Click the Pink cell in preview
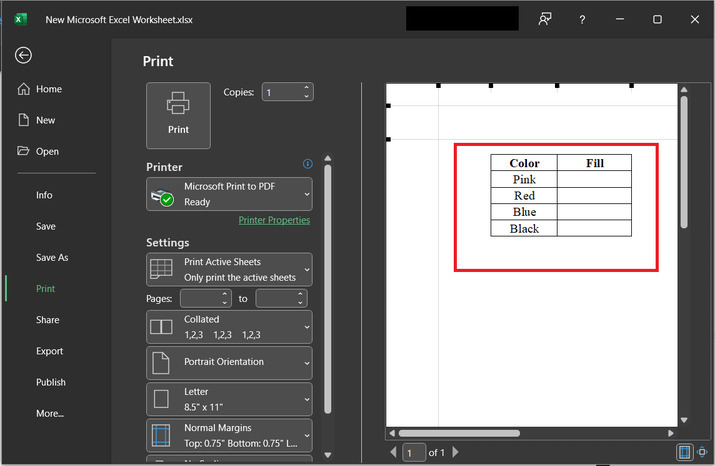The width and height of the screenshot is (715, 466). [524, 179]
